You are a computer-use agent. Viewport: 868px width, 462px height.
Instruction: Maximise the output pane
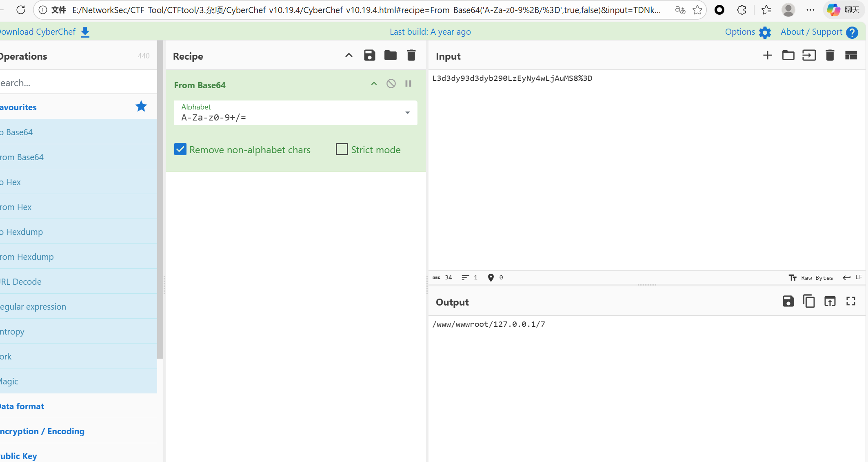[850, 301]
